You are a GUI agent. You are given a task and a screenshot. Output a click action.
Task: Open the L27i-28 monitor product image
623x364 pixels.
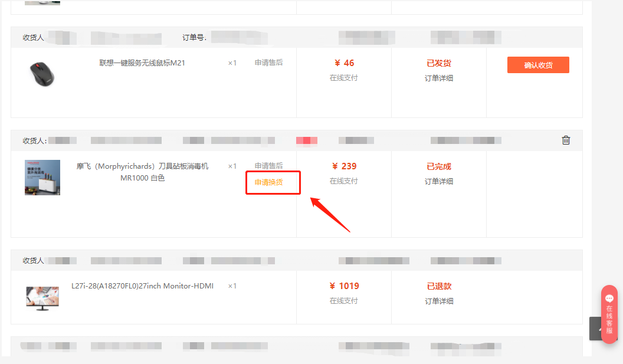pos(42,298)
